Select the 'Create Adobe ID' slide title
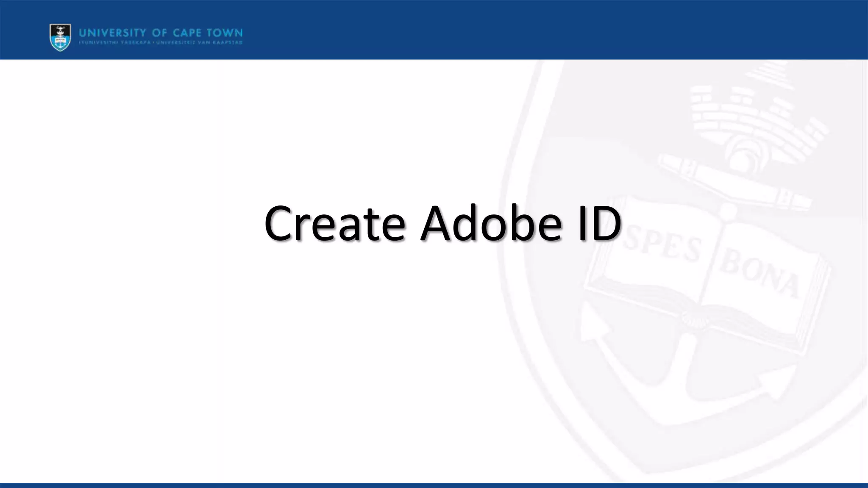868x488 pixels. 442,223
